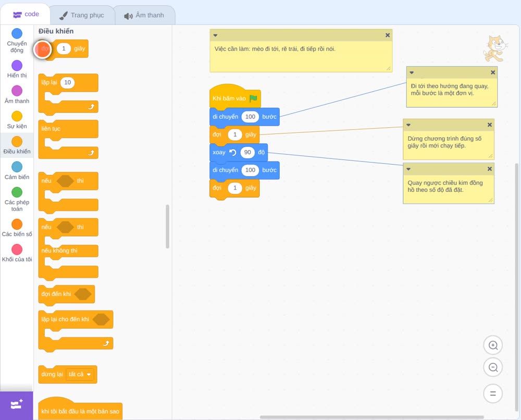Switch to the code tab

coord(26,14)
